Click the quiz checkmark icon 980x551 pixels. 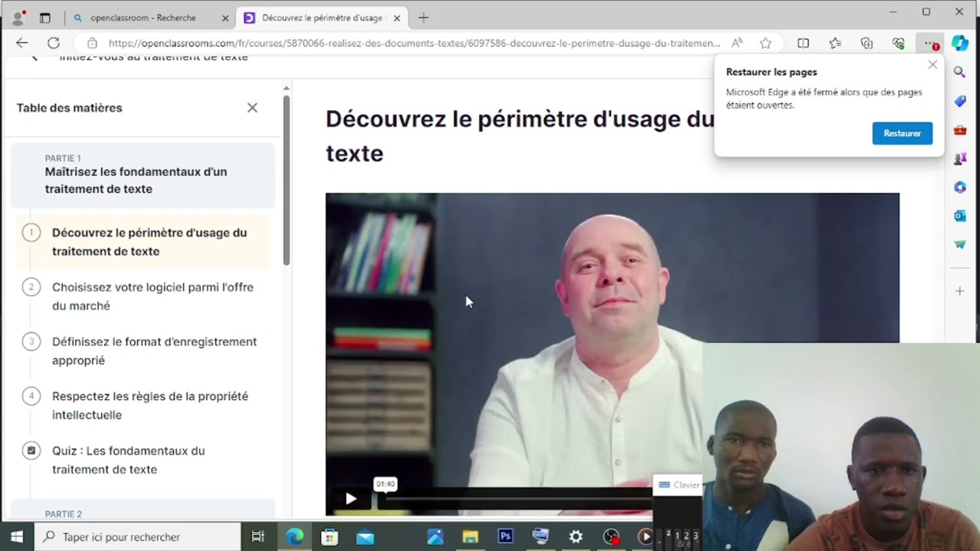[31, 451]
